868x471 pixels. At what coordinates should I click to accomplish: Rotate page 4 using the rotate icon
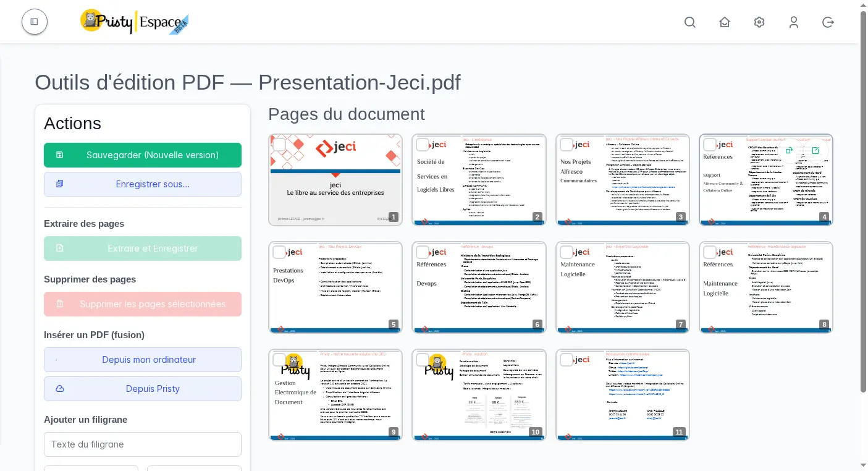[x=789, y=150]
